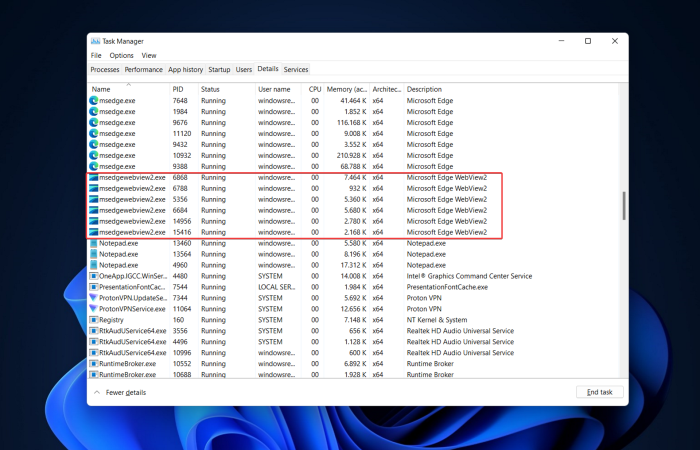This screenshot has height=450, width=700.
Task: Click msedgewebview2.exe icon for PID 6788
Action: (x=94, y=188)
